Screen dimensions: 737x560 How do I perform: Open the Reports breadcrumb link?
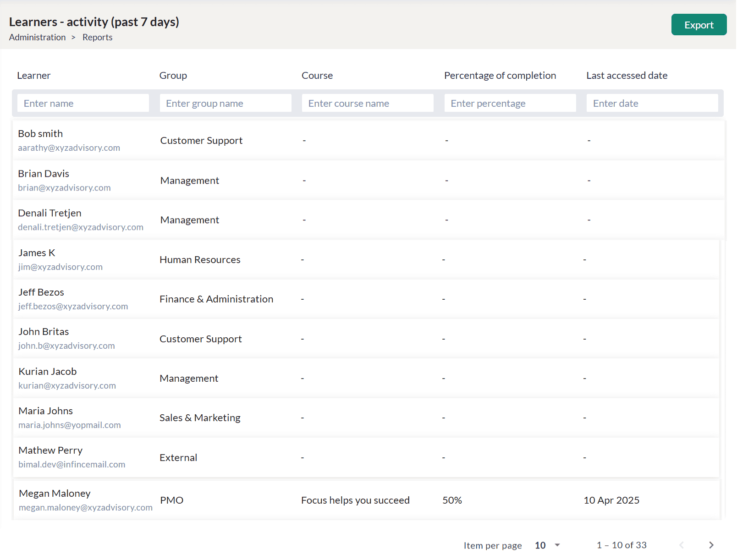coord(97,38)
